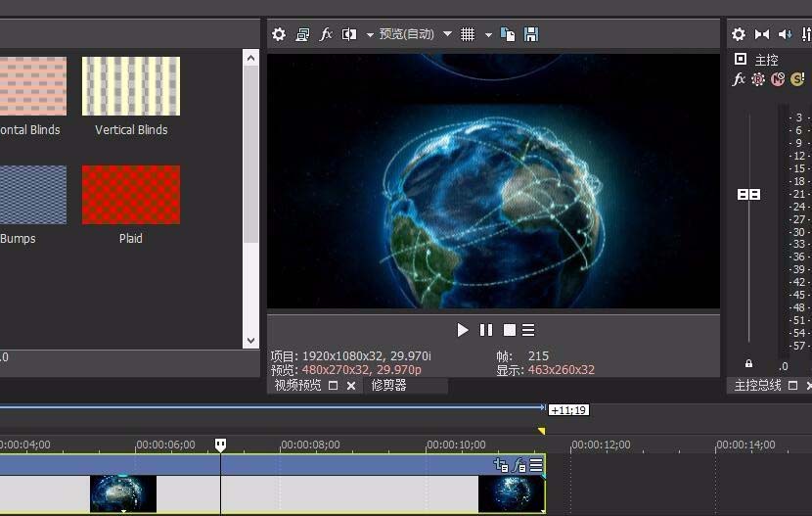This screenshot has height=516, width=812.
Task: Stop the preview playback
Action: tap(509, 330)
